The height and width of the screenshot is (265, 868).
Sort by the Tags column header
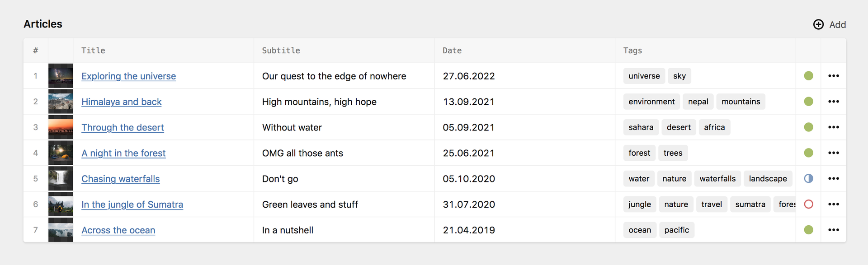632,51
